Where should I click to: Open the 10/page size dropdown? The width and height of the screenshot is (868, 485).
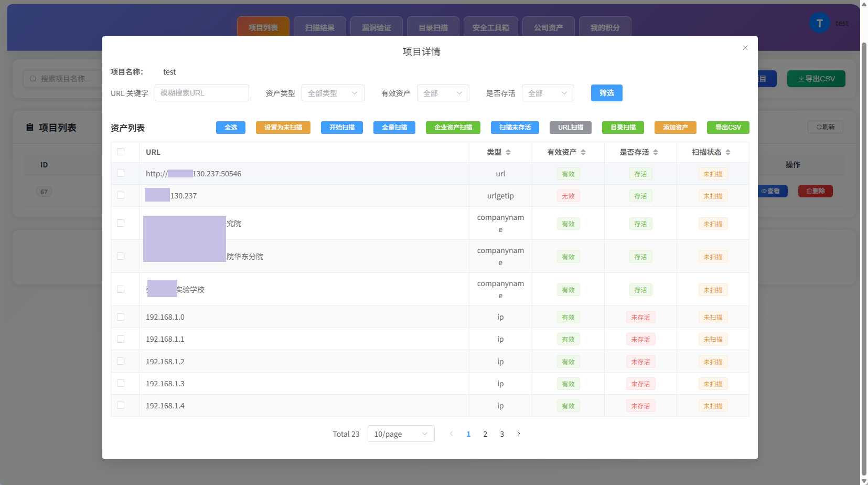click(x=401, y=434)
